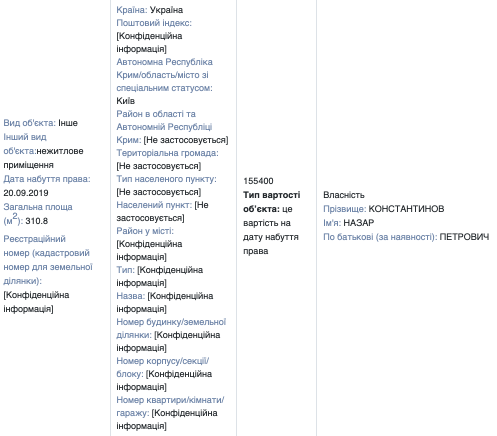Click the 'Назва' field label

pyautogui.click(x=131, y=296)
